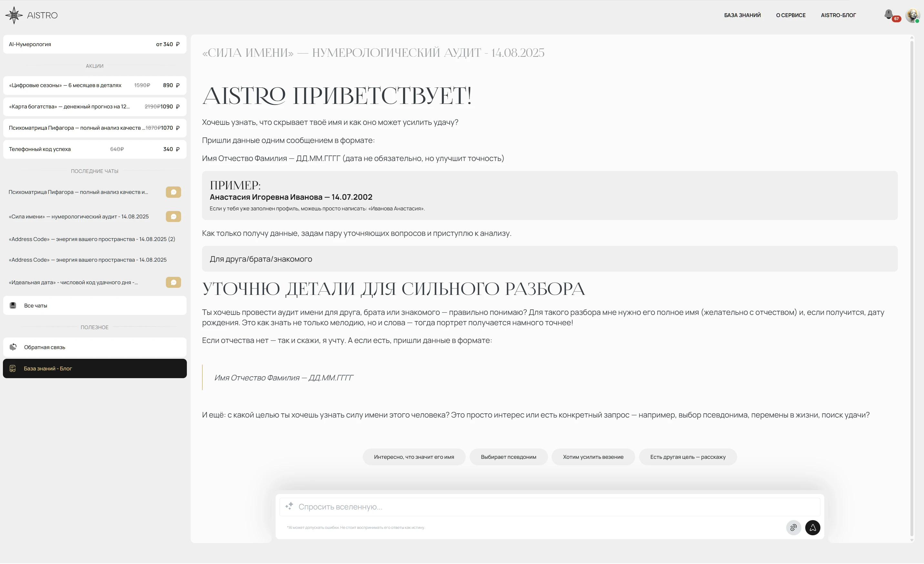Click strikethrough price 1590₽
The image size is (924, 564).
(142, 86)
